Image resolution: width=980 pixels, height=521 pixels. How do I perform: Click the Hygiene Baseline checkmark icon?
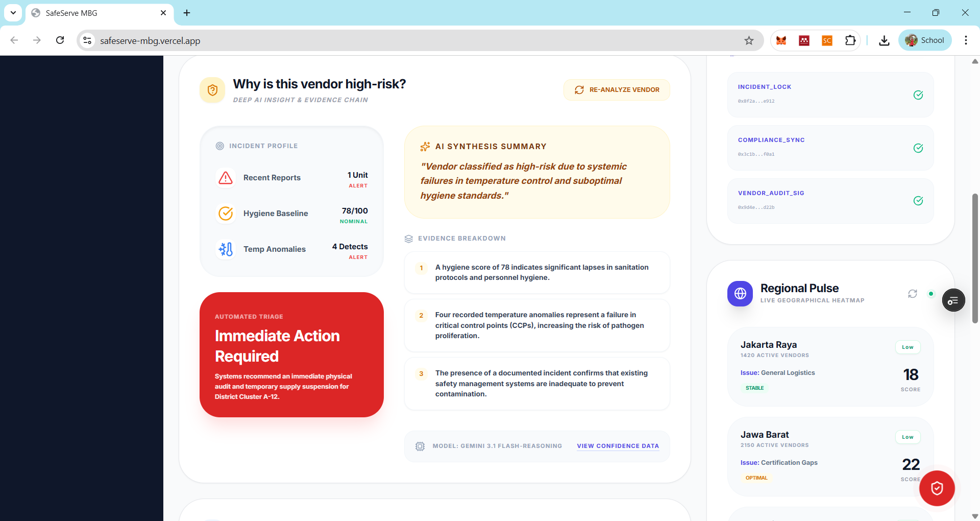[x=226, y=214]
